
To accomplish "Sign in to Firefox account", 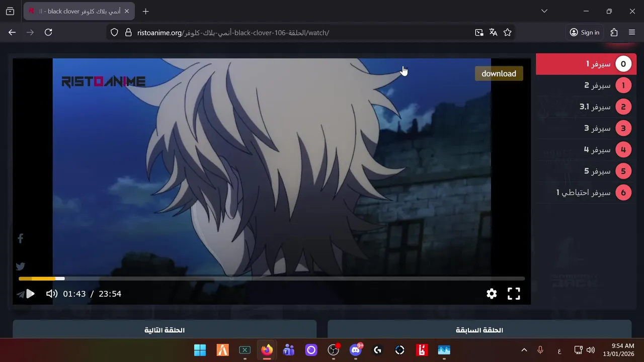I will [x=585, y=32].
